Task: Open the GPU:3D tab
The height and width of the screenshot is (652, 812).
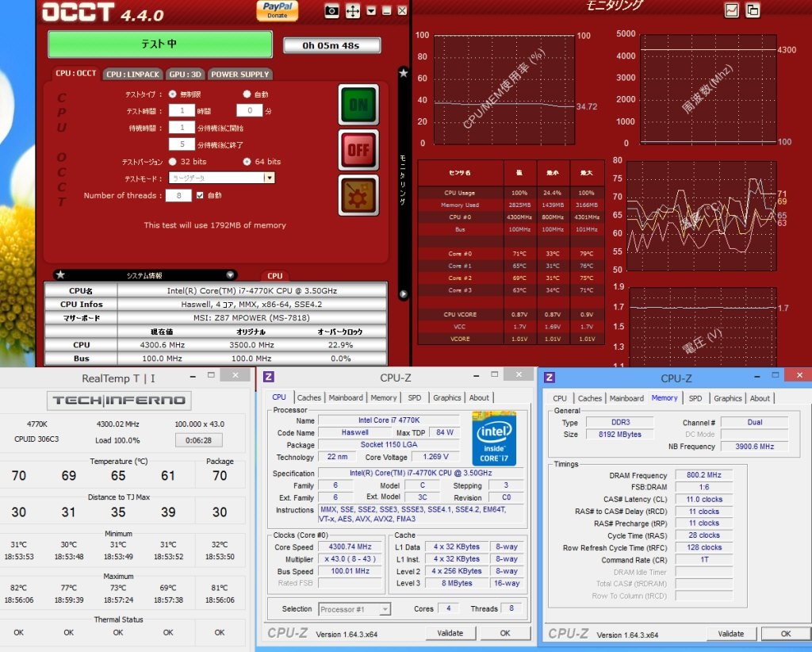Action: click(185, 74)
